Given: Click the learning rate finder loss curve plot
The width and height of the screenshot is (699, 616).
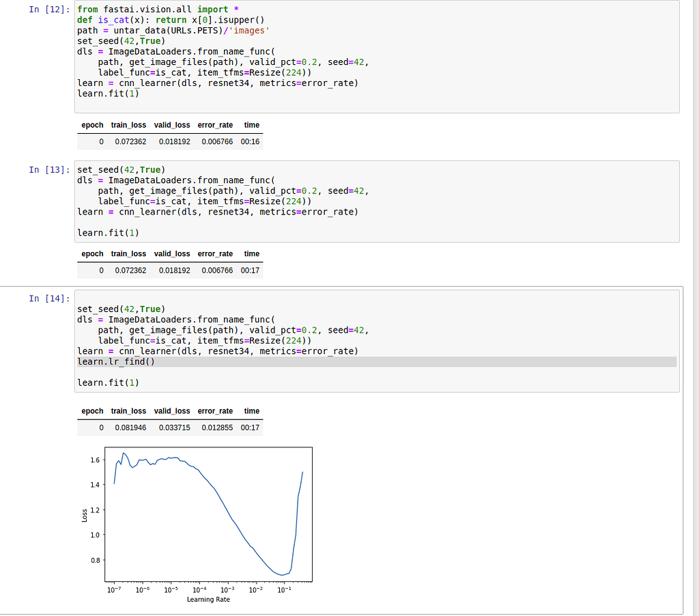Looking at the screenshot, I should coord(208,514).
